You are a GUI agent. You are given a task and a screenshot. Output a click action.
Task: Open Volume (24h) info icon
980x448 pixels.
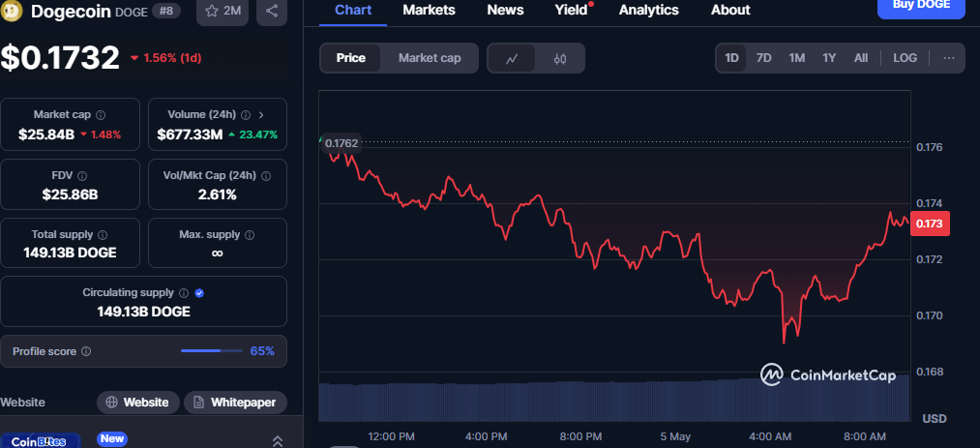point(246,115)
